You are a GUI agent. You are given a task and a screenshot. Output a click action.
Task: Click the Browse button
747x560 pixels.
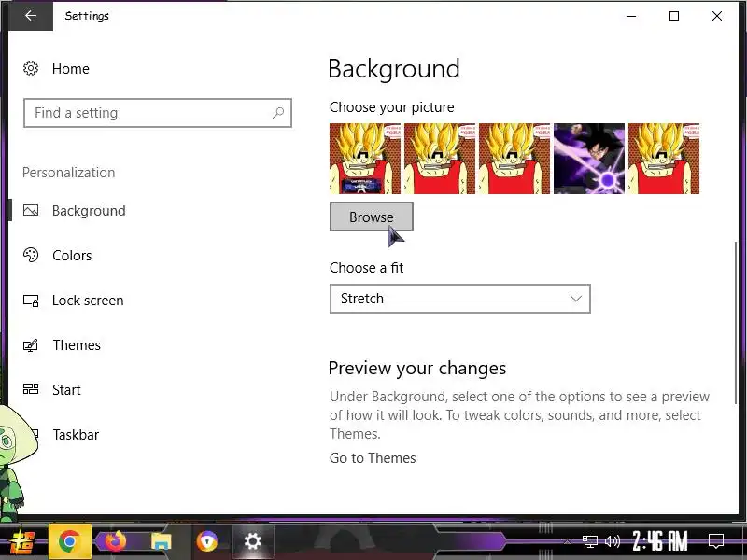[372, 217]
